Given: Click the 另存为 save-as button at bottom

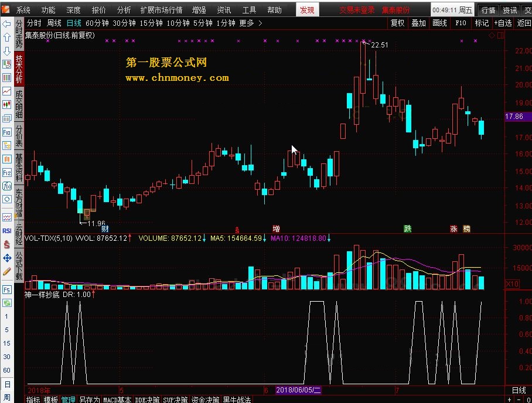Looking at the screenshot, I should tap(89, 399).
